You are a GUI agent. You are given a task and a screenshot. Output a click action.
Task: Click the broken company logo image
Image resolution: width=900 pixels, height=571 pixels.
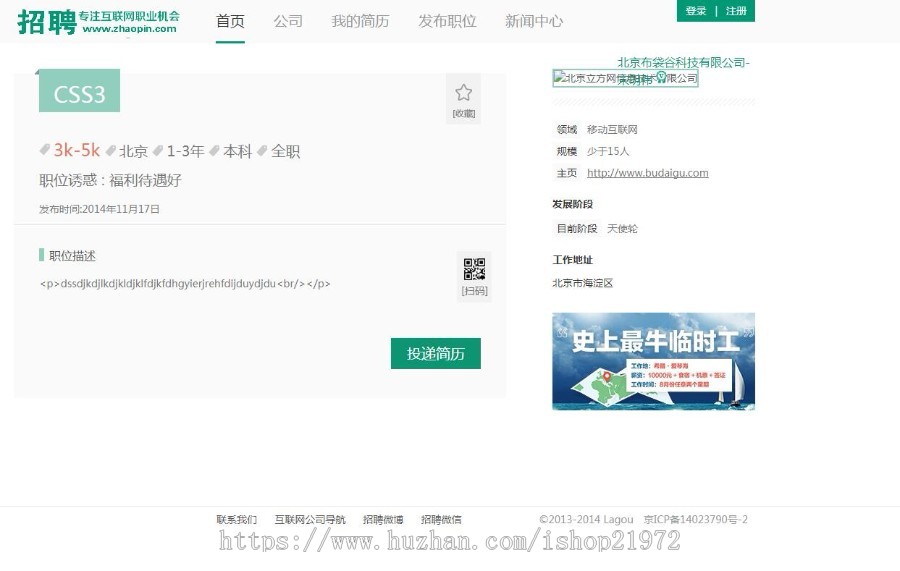click(x=625, y=78)
